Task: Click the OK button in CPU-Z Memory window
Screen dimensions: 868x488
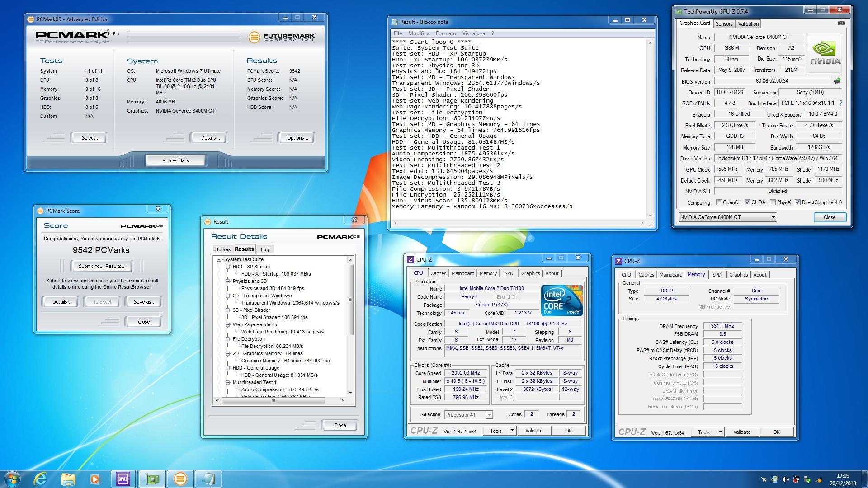Action: tap(776, 432)
